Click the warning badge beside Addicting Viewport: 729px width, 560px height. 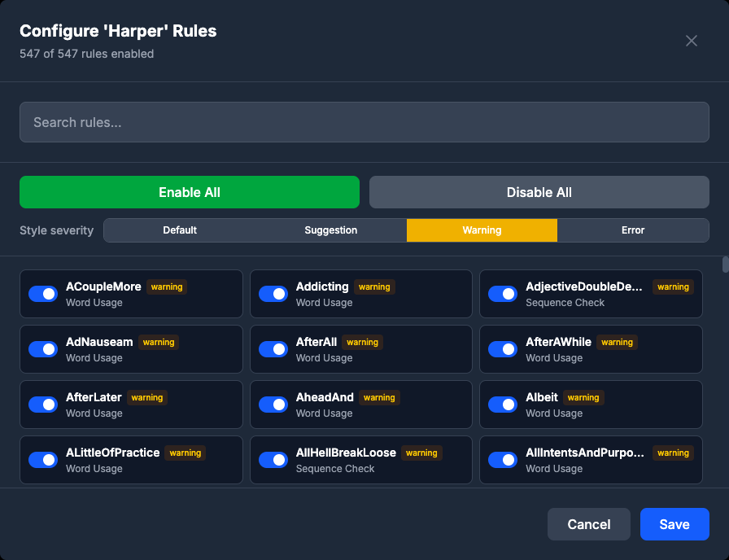pos(374,287)
